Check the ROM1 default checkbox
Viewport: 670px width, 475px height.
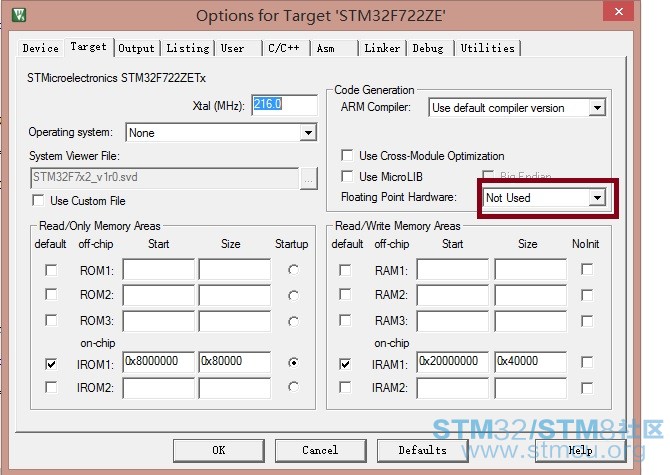click(51, 270)
